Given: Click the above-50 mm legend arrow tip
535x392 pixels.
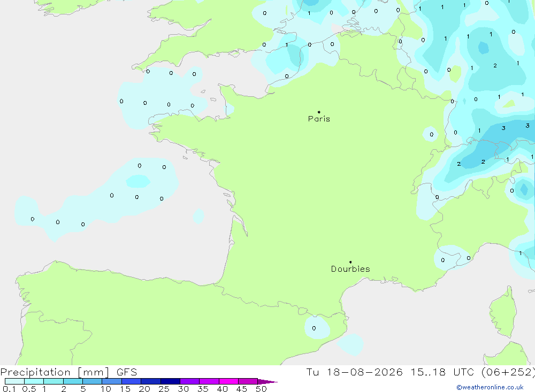Looking at the screenshot, I should pos(268,382).
